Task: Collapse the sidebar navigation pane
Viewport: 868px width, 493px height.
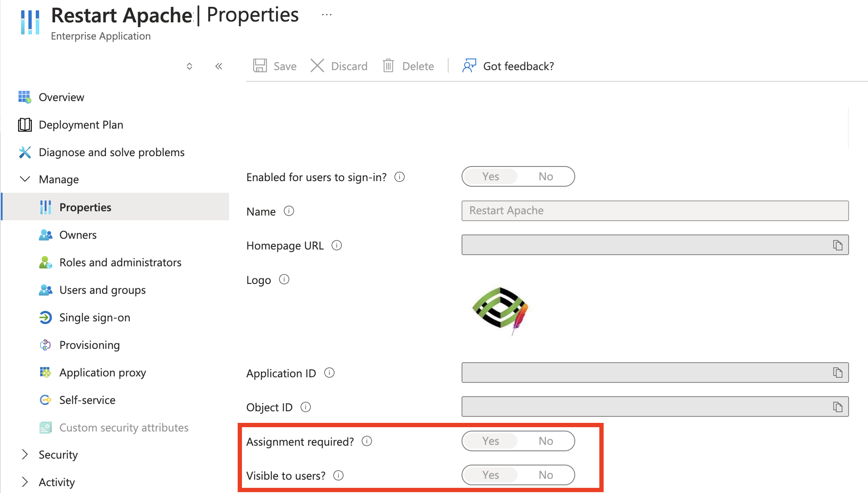Action: [x=219, y=66]
